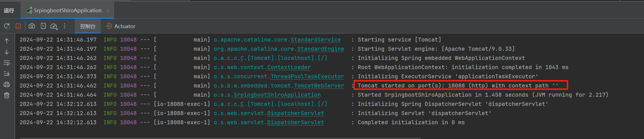Rerun SrpingbootShiroApplication with the rerun icon
The width and height of the screenshot is (644, 139).
coord(7,26)
